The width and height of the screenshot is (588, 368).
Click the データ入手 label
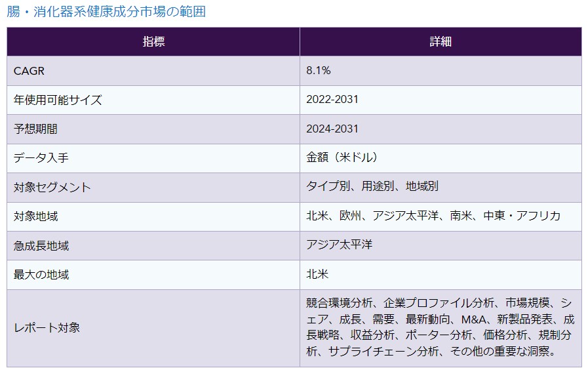(x=41, y=158)
